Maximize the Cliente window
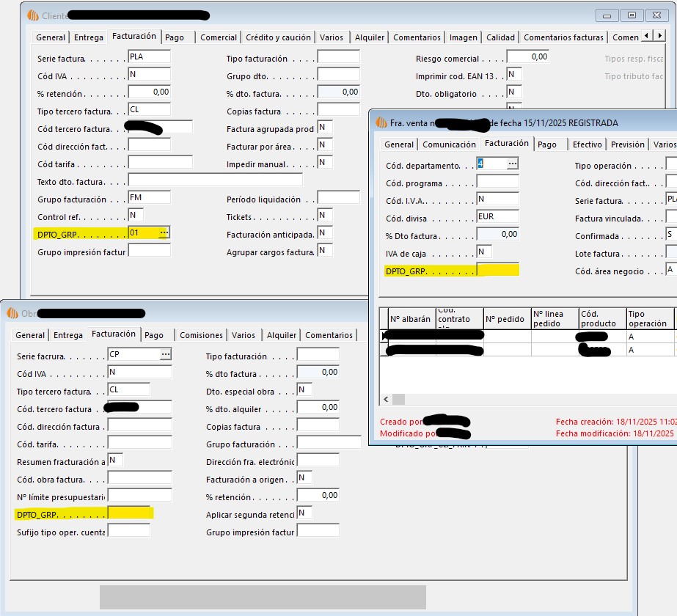Screen dimensions: 677x616 (631, 15)
